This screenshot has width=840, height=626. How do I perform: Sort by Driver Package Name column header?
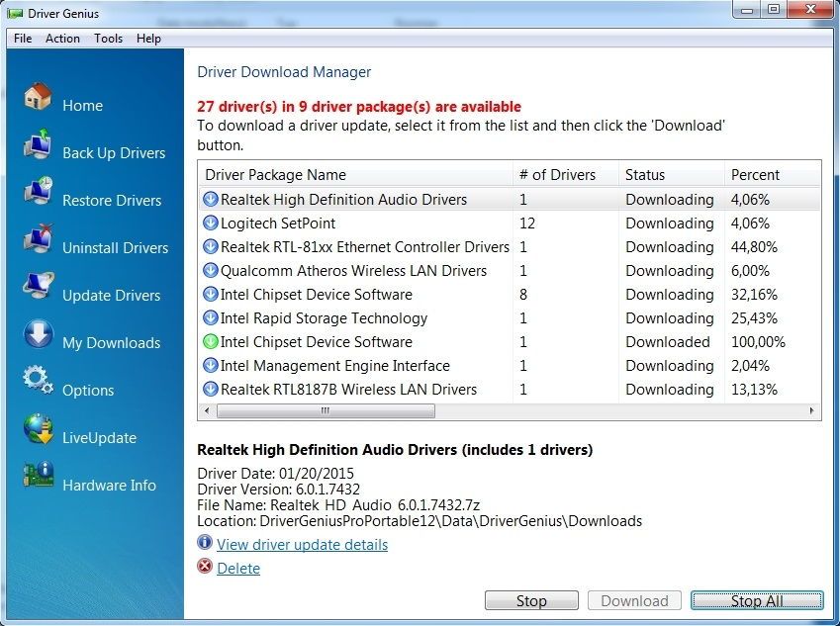tap(356, 175)
